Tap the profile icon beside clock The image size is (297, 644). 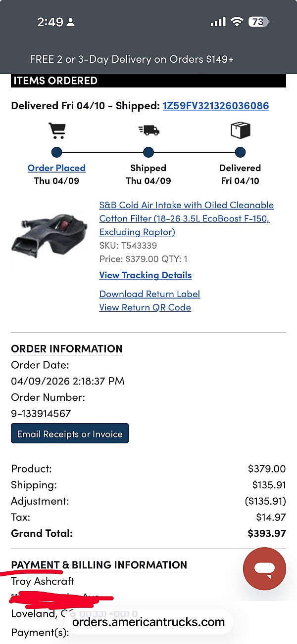[71, 22]
